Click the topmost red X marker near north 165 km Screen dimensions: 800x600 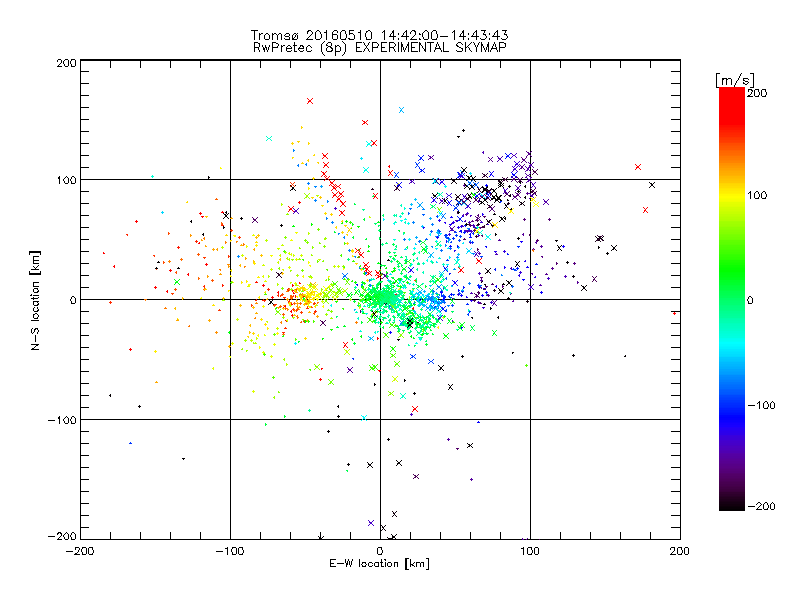pyautogui.click(x=310, y=101)
